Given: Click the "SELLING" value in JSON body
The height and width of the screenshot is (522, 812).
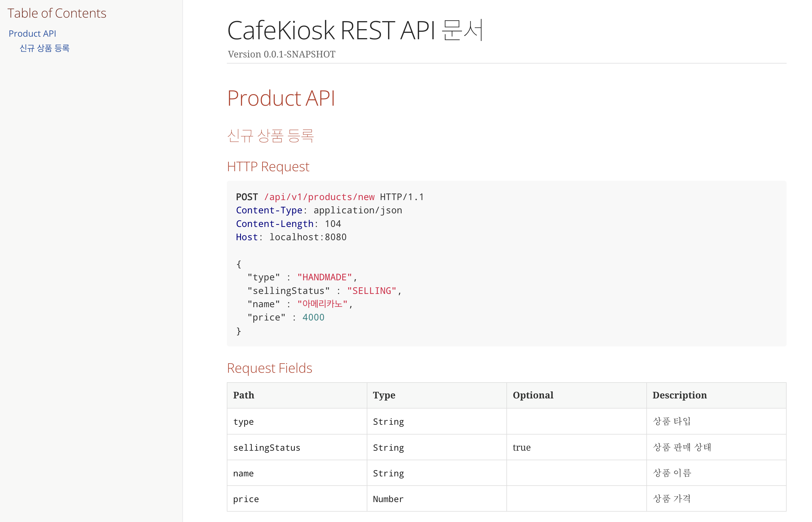Looking at the screenshot, I should 371,291.
